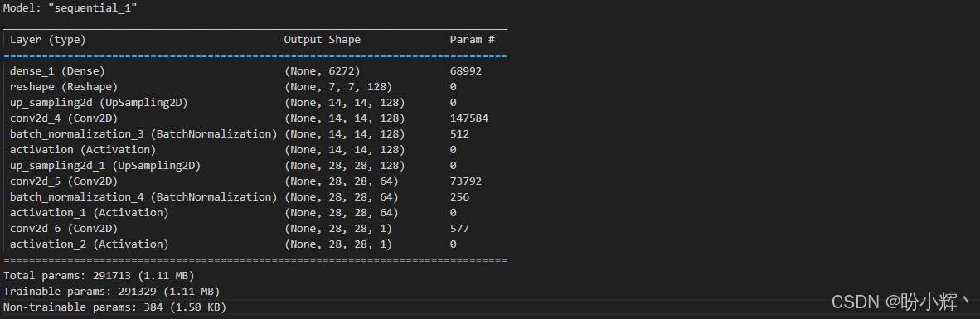The image size is (980, 319).
Task: Click the output shape of the up_sampling2d row
Action: (344, 103)
